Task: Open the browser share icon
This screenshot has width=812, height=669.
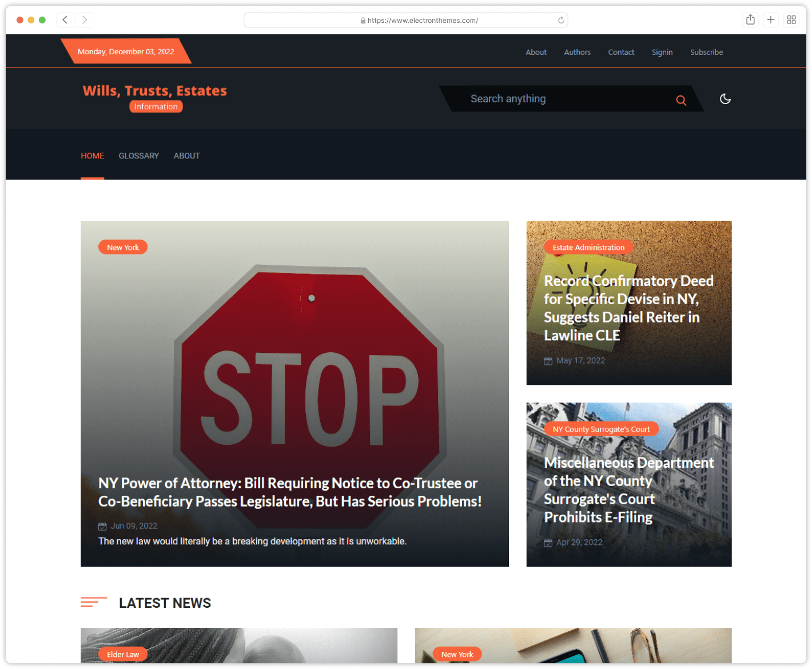Action: [x=750, y=20]
